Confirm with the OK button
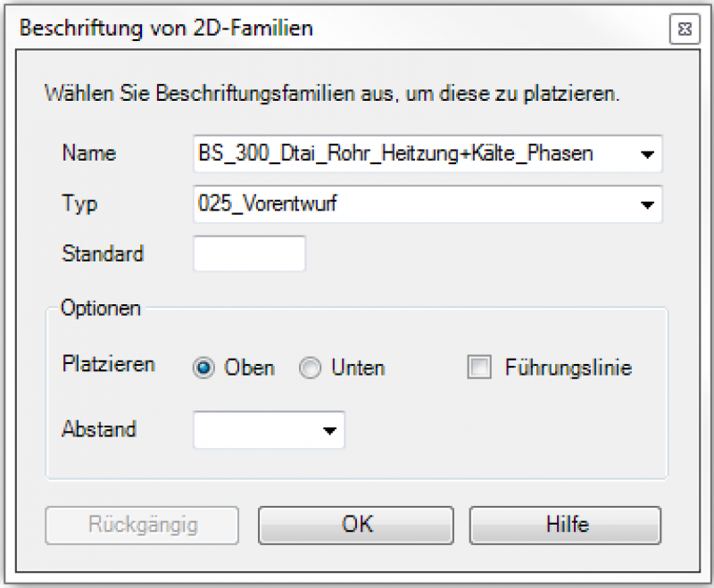Screen dimensions: 714x588 pyautogui.click(x=357, y=525)
